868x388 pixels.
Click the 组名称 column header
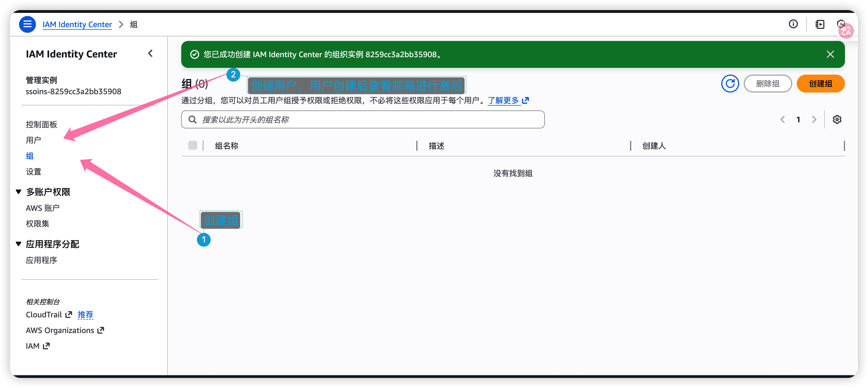click(x=226, y=145)
